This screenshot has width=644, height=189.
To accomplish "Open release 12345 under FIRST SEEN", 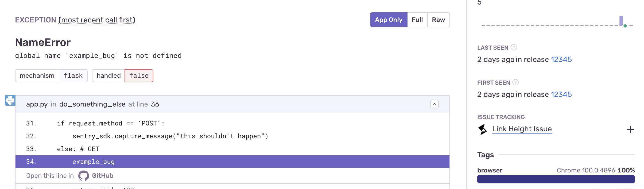I will (561, 94).
